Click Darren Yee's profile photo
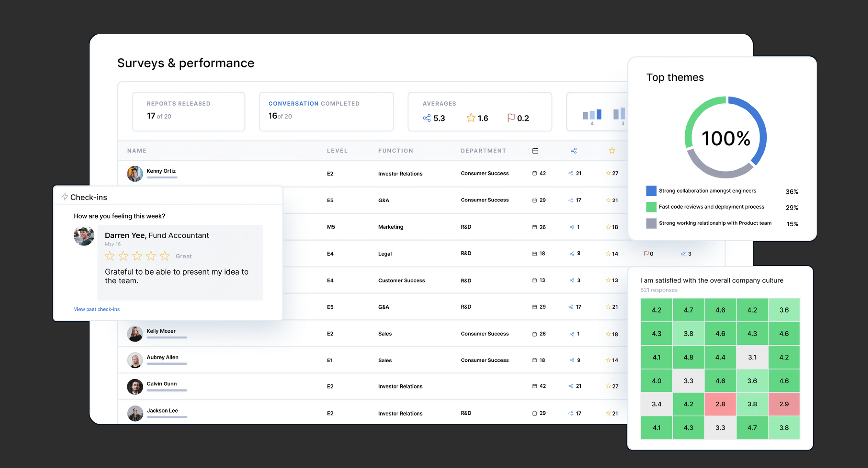 pos(84,236)
